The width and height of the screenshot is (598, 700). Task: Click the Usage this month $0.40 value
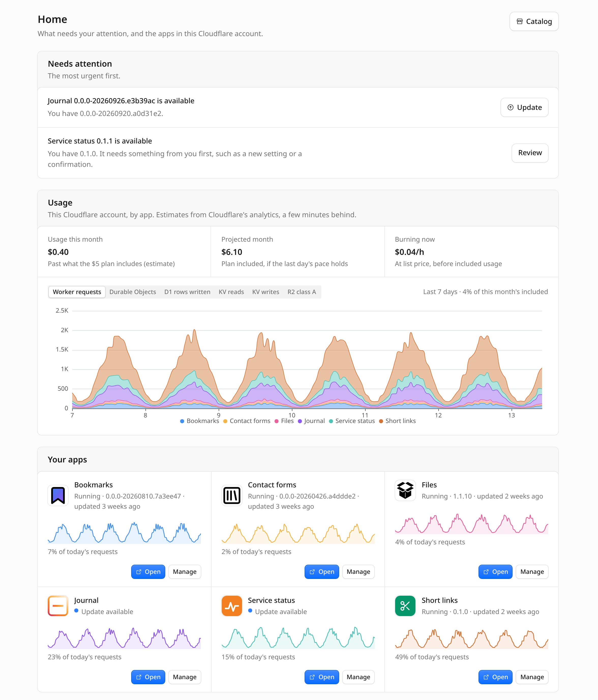(x=58, y=252)
